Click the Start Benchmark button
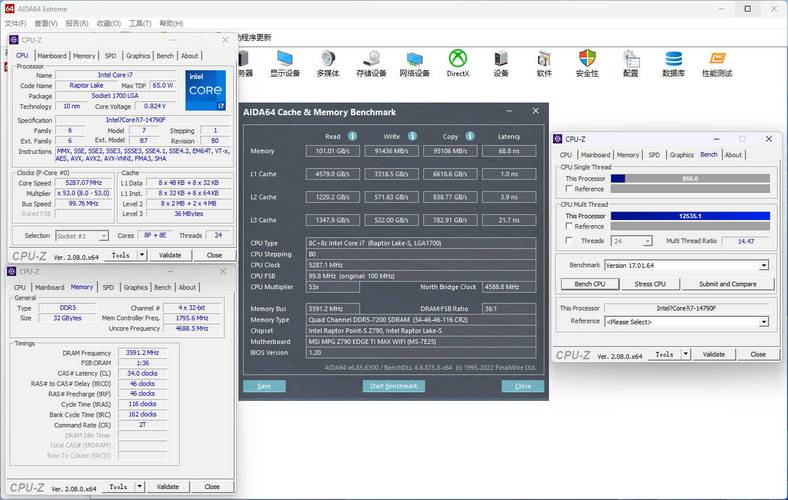The image size is (788, 500). (393, 386)
